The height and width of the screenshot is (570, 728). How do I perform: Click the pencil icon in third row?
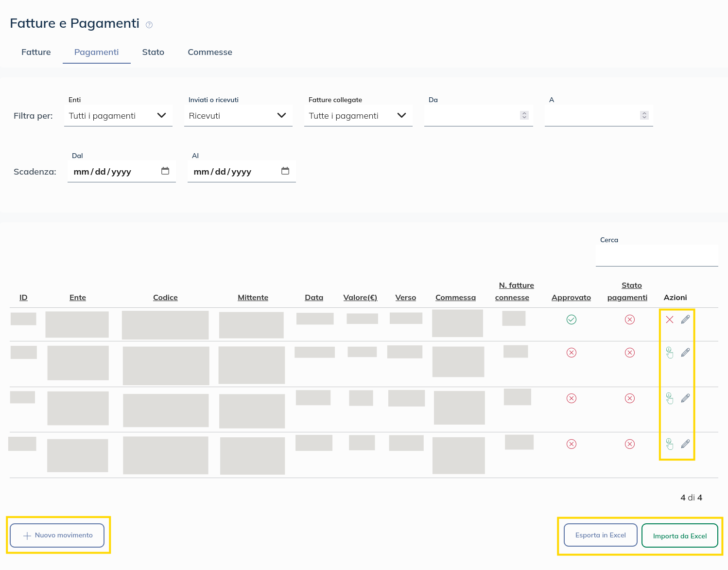685,398
